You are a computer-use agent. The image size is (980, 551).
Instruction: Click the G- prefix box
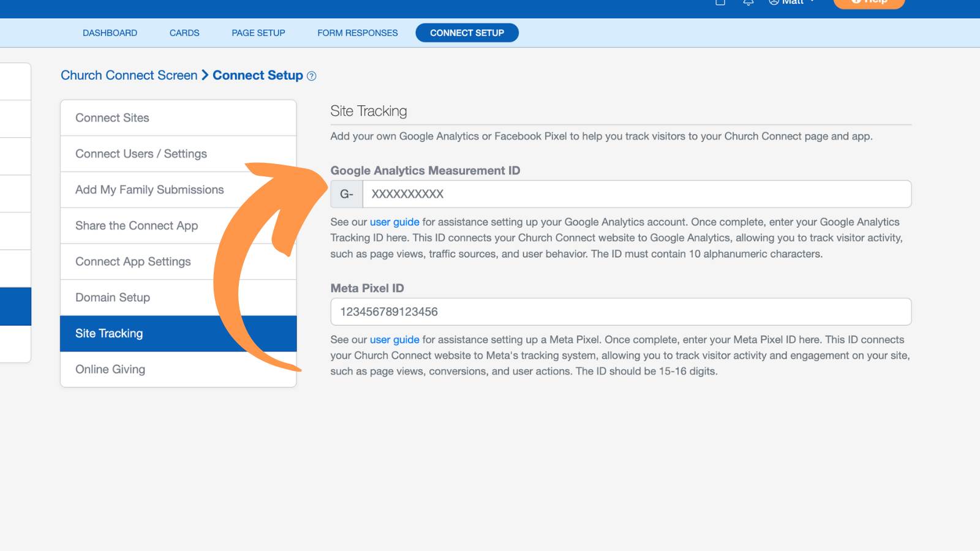pyautogui.click(x=347, y=194)
